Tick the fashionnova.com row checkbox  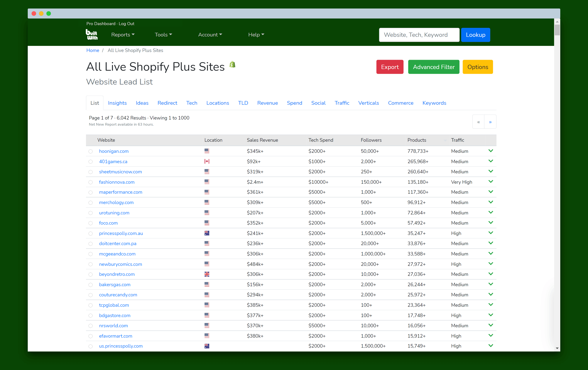pyautogui.click(x=91, y=182)
